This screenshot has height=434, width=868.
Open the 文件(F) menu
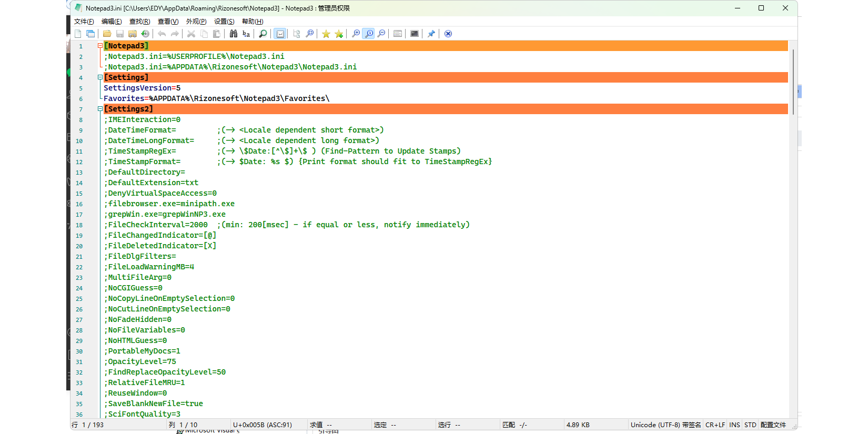click(84, 22)
